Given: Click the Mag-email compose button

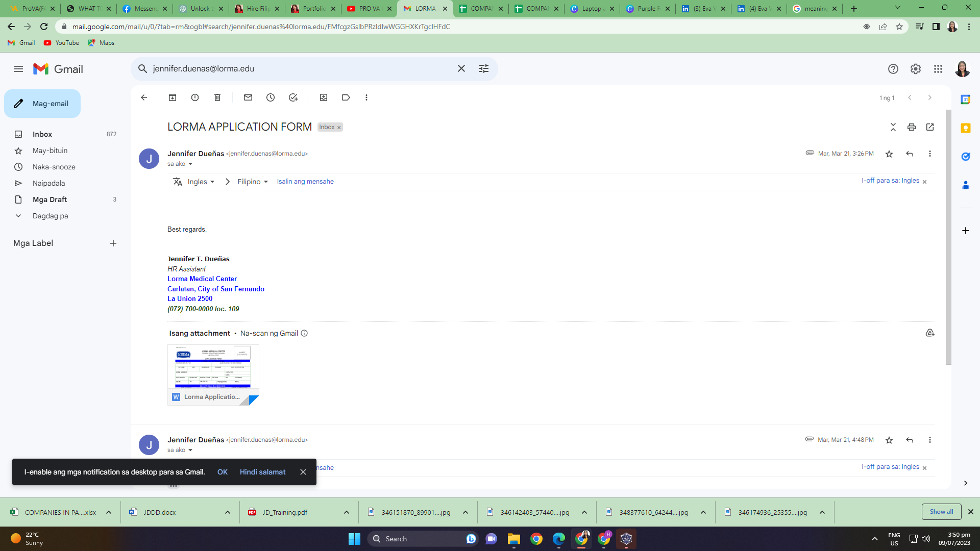Looking at the screenshot, I should click(42, 104).
